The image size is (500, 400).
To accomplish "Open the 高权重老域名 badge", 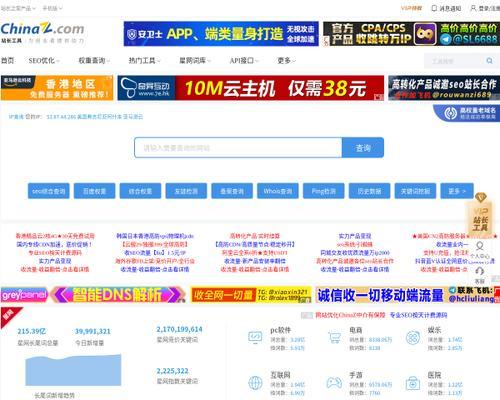I will (466, 113).
